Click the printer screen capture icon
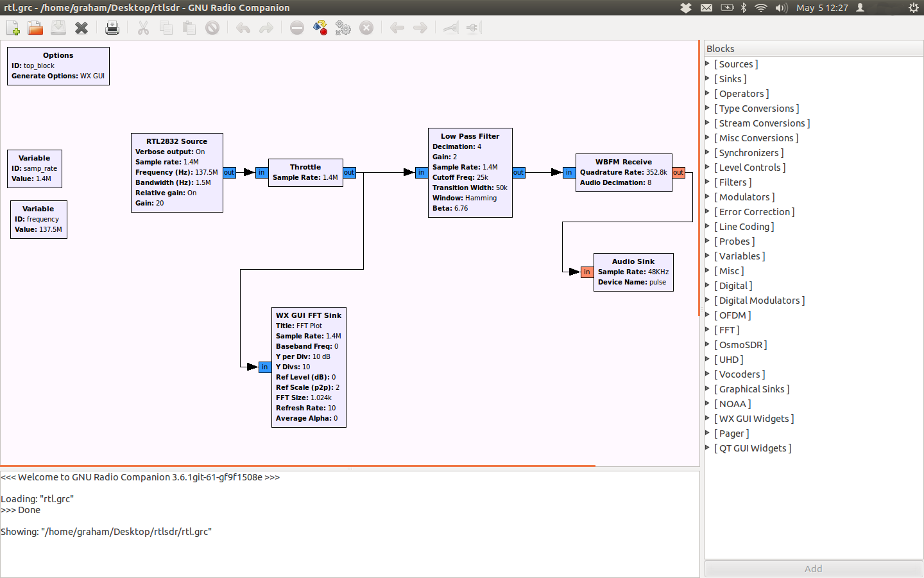This screenshot has width=924, height=578. coord(112,28)
